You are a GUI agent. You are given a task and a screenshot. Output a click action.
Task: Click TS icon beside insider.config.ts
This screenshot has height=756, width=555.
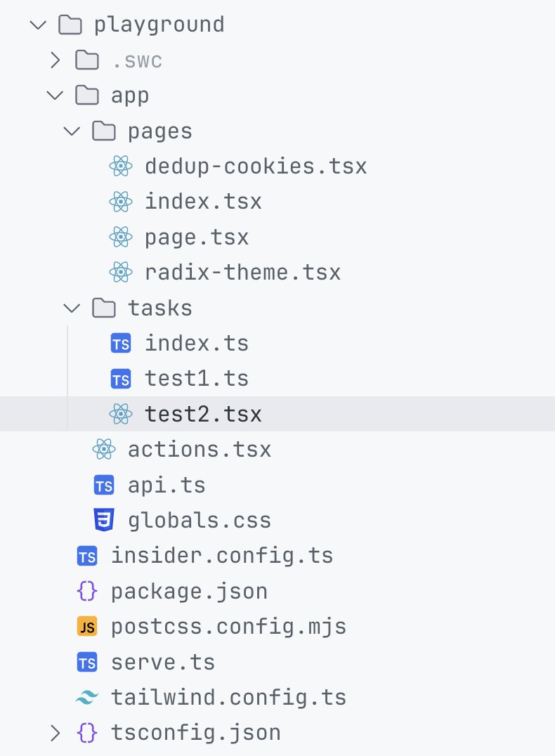[87, 556]
